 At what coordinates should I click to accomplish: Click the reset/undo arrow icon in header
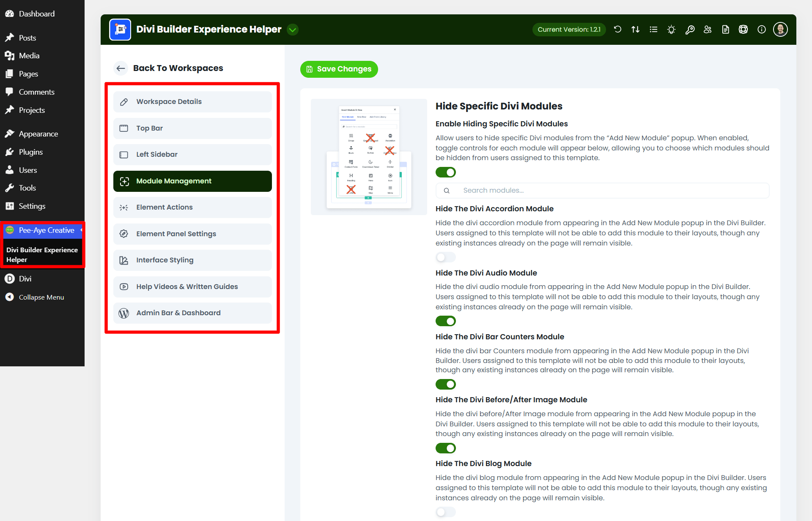[x=617, y=30]
